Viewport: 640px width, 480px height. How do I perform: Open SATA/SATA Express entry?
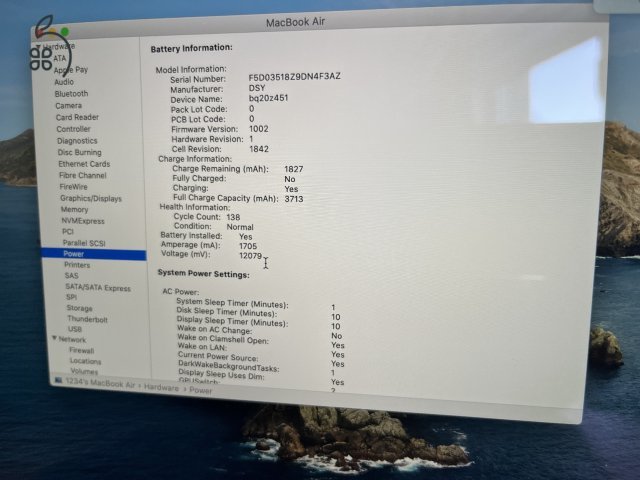point(98,288)
